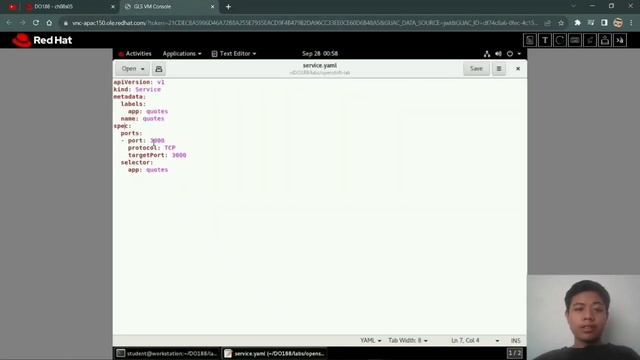Click the 'metadata:' line
The height and width of the screenshot is (360, 640).
coord(129,97)
